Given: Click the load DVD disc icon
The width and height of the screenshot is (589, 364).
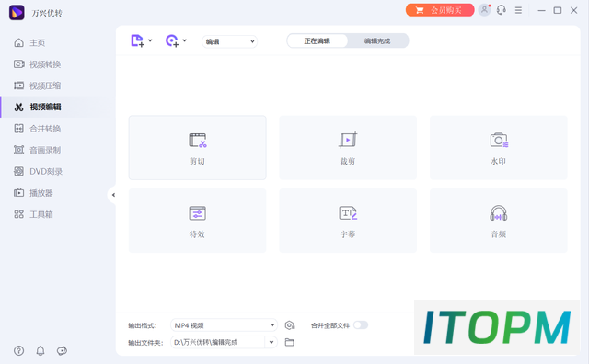Looking at the screenshot, I should coord(172,40).
